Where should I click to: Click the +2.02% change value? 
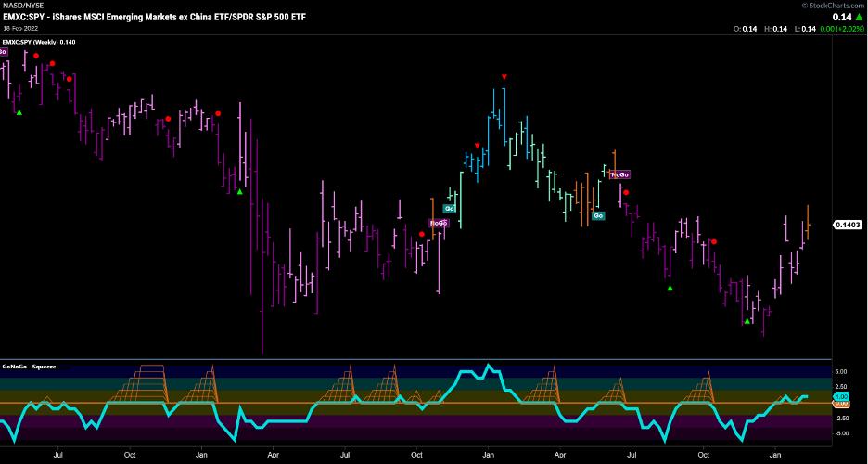pyautogui.click(x=849, y=30)
